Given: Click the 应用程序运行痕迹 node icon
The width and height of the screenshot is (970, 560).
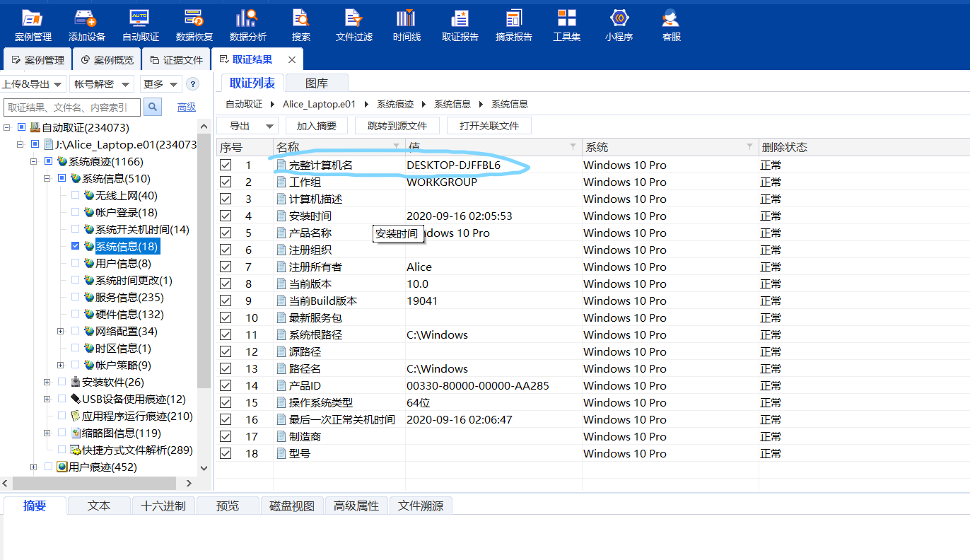Looking at the screenshot, I should tap(75, 416).
